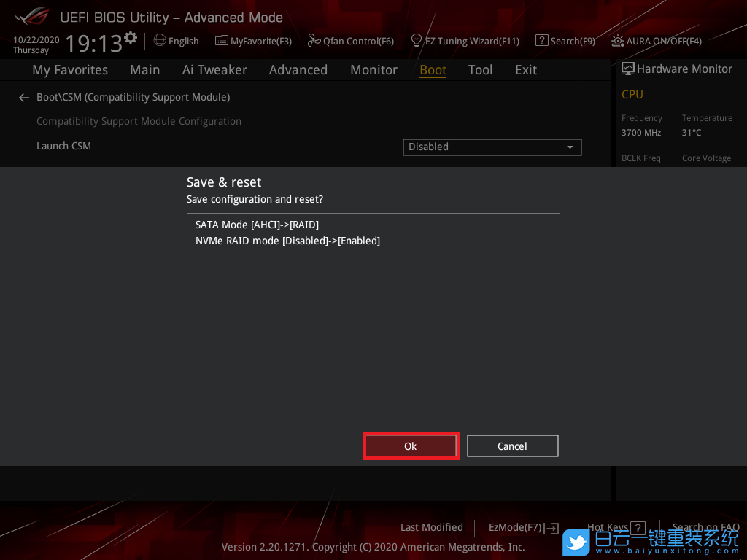The width and height of the screenshot is (747, 560).
Task: Open Search(F9) question mark icon
Action: click(x=541, y=41)
